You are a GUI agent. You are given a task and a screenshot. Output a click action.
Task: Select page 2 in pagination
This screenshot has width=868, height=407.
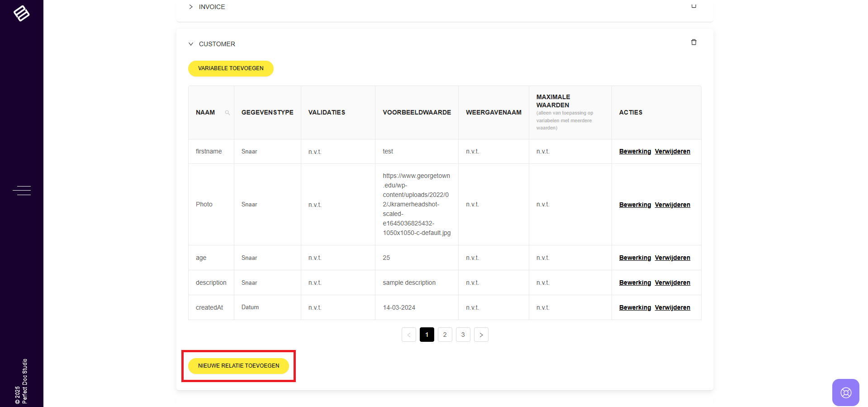point(445,335)
